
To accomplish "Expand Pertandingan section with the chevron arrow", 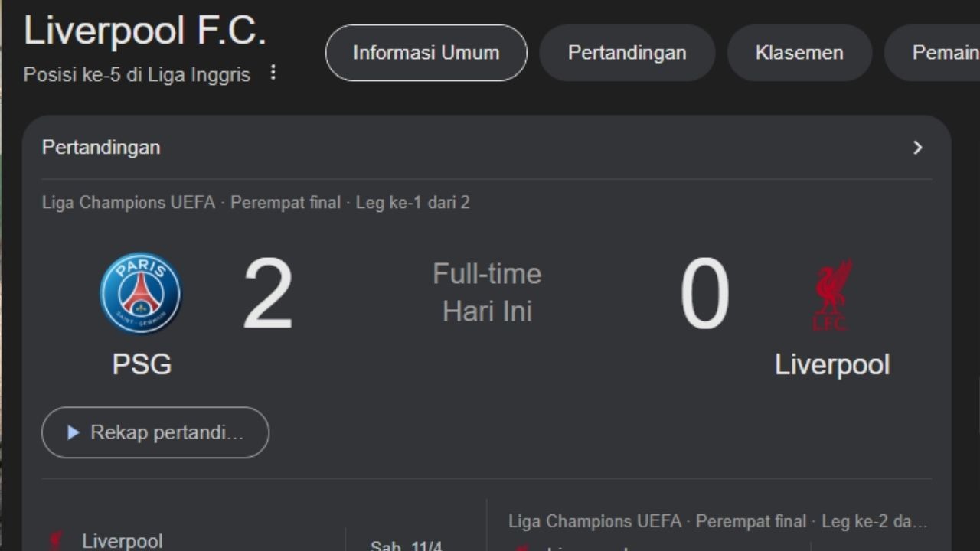I will [918, 148].
